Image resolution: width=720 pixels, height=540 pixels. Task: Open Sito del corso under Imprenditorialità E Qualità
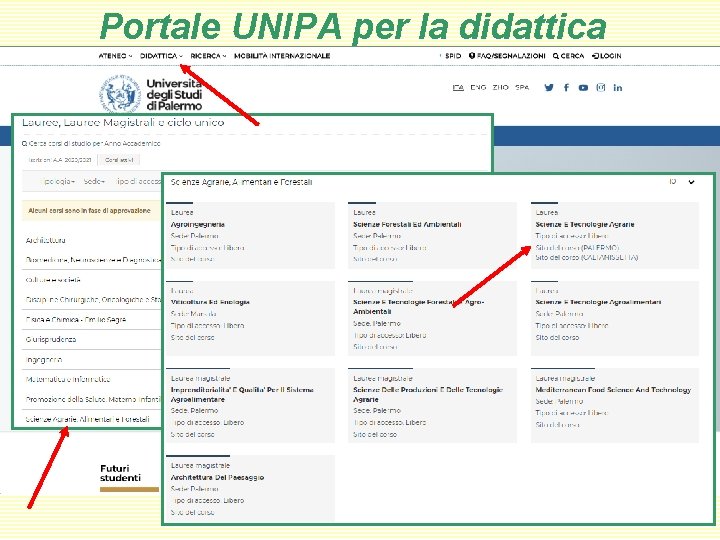(192, 434)
